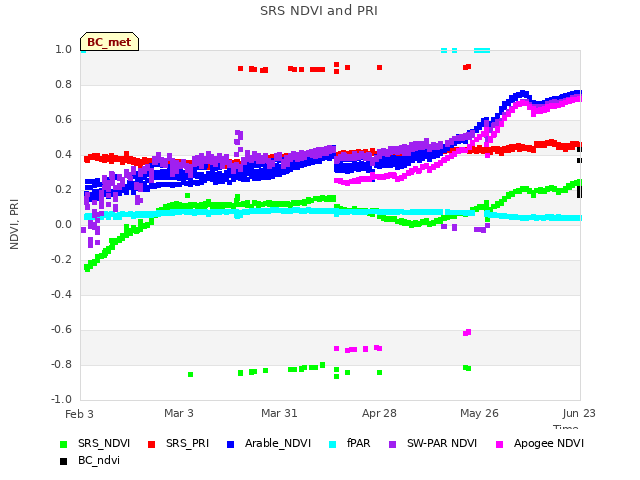Viewport: 640px width, 480px height.
Task: Click the -0.6 y-axis tick label
Action: click(61, 330)
